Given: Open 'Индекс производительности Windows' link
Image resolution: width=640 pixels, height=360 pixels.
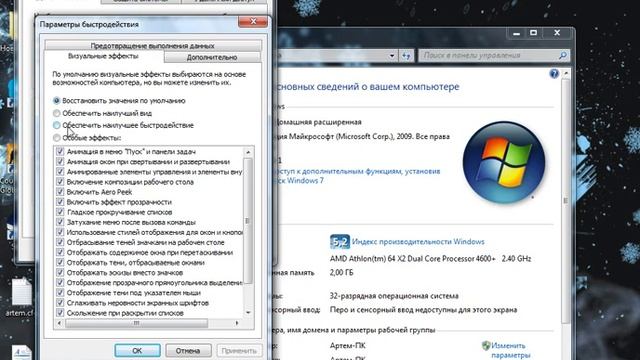Looking at the screenshot, I should [418, 242].
